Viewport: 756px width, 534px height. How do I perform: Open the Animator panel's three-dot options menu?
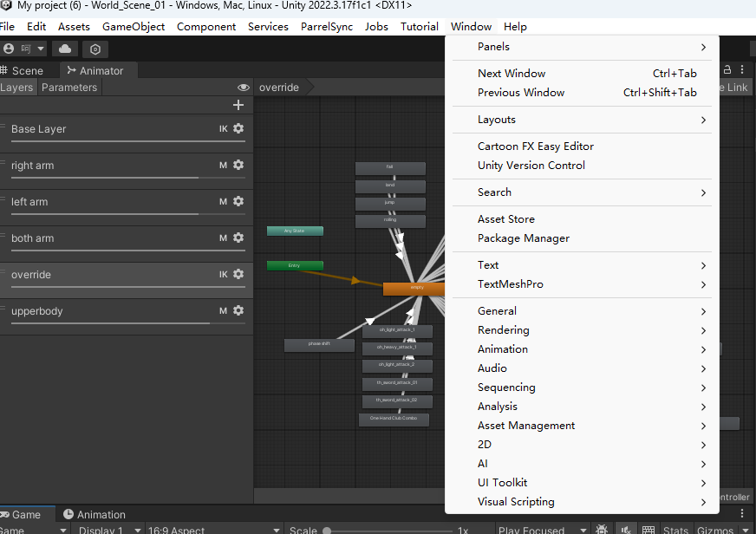click(742, 70)
